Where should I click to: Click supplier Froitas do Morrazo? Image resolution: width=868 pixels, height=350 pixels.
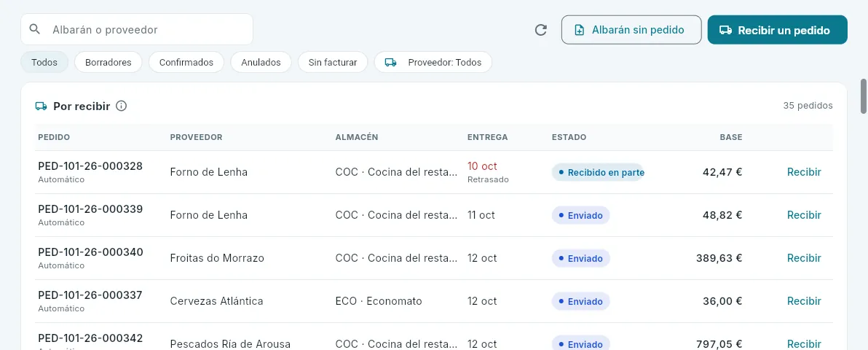coord(217,258)
